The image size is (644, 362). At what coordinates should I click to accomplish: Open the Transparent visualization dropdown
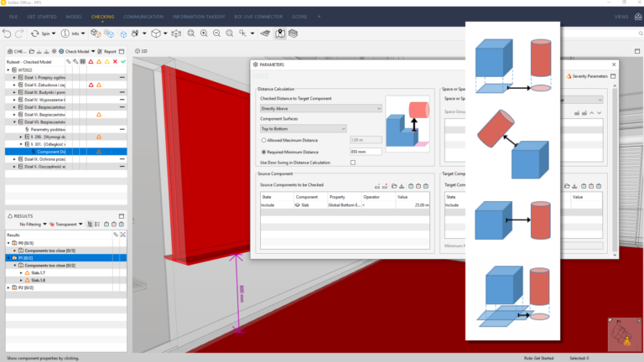pos(66,224)
